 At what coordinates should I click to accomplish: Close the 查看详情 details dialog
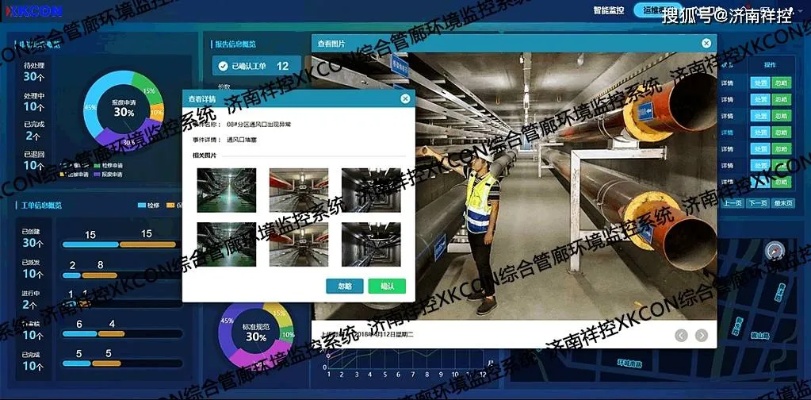coord(405,98)
